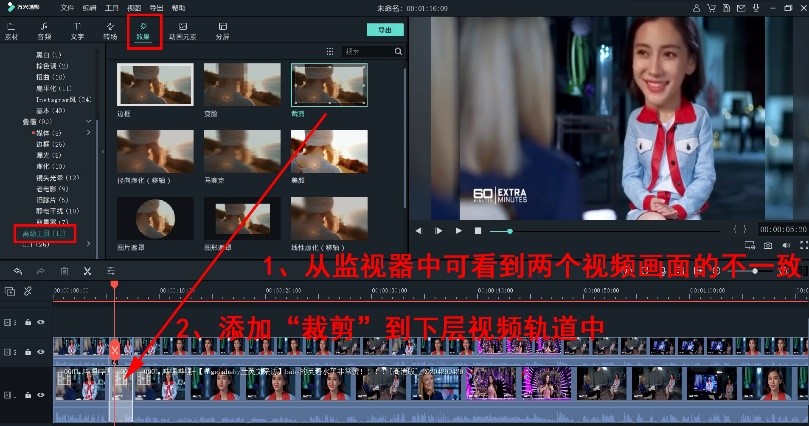The width and height of the screenshot is (809, 426).
Task: Select the 边框 (26) overlay category
Action: pyautogui.click(x=50, y=144)
